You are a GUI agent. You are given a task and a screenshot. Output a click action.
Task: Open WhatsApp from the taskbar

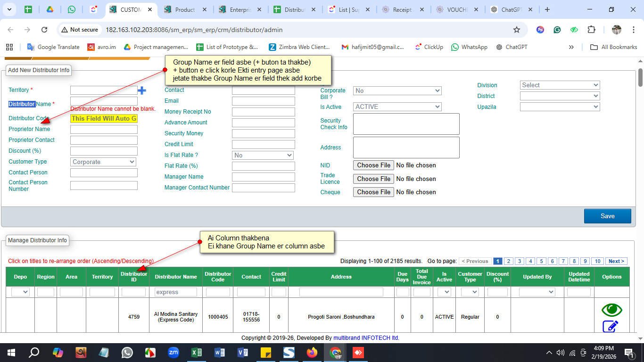pyautogui.click(x=127, y=353)
